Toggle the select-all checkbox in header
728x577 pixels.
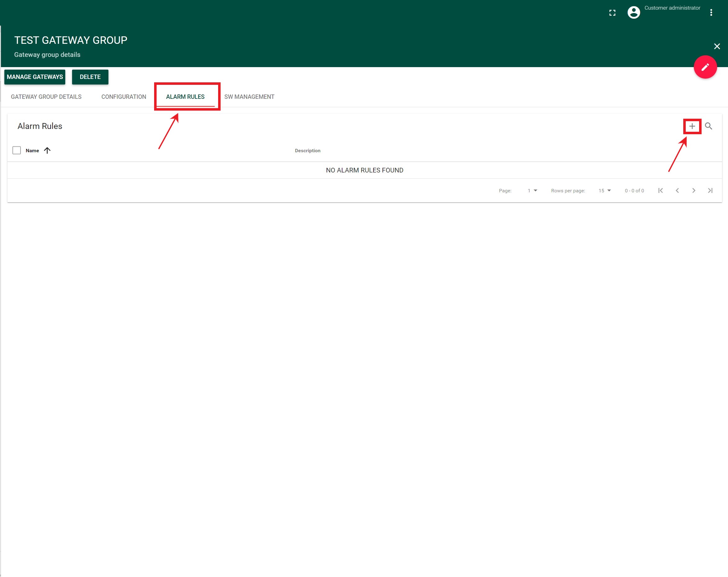point(17,150)
